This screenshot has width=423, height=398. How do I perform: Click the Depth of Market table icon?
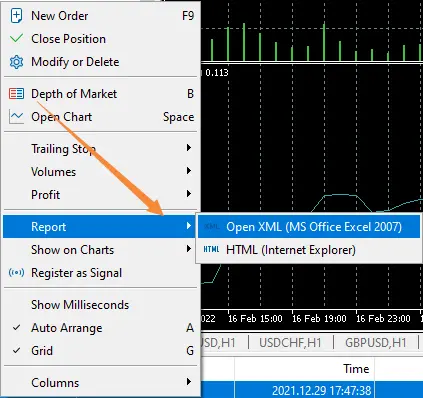click(x=16, y=94)
